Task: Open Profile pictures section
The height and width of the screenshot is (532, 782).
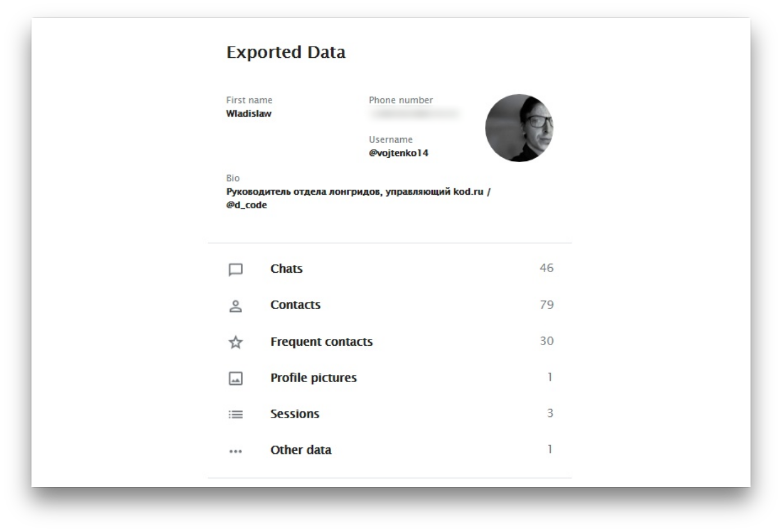Action: coord(390,377)
